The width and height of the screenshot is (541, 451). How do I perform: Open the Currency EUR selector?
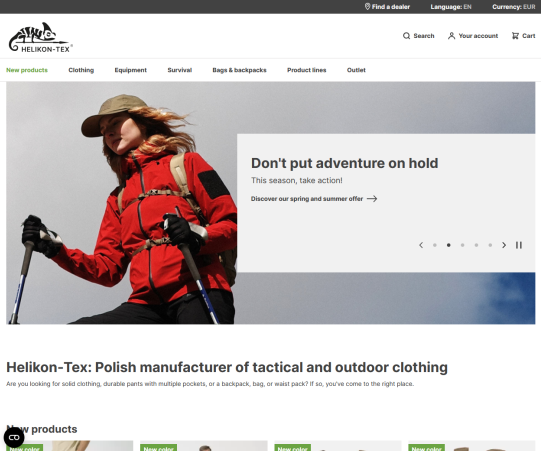[514, 7]
